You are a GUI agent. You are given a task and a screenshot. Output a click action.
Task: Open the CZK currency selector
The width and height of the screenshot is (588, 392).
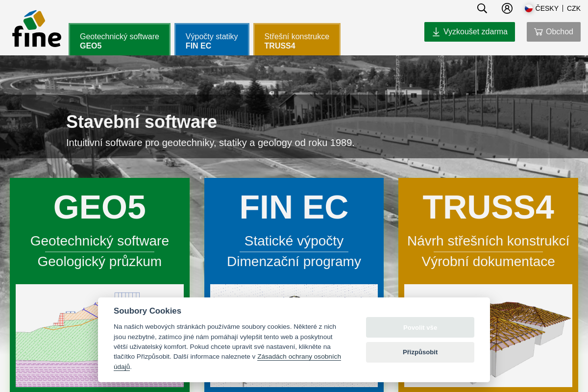pyautogui.click(x=574, y=8)
